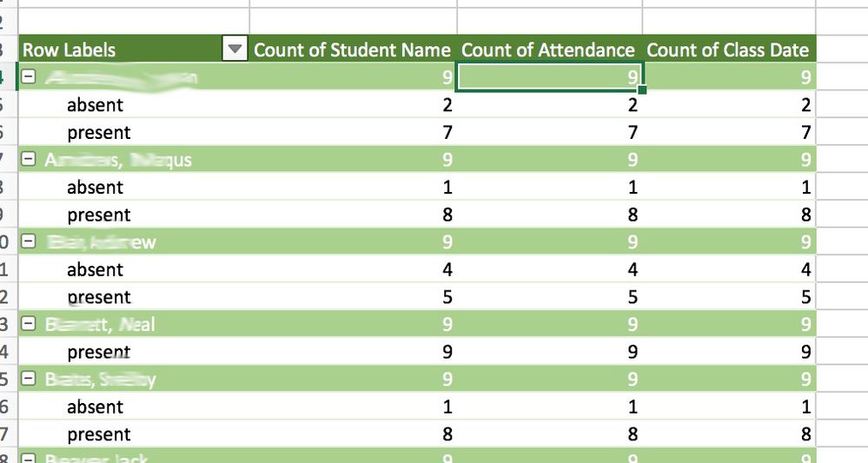Collapse the topmost student group
Screen dimensions: 868x463
(29, 77)
